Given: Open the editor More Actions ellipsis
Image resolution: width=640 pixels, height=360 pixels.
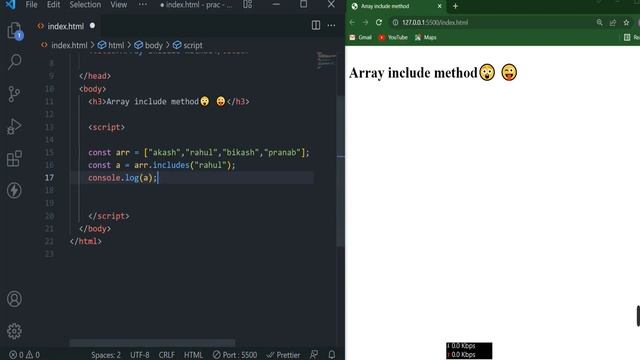Looking at the screenshot, I should tap(331, 25).
